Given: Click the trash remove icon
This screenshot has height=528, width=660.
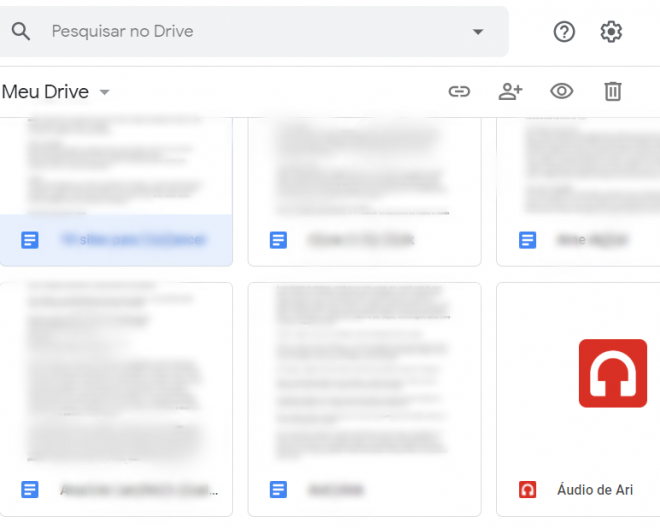Looking at the screenshot, I should [x=613, y=91].
